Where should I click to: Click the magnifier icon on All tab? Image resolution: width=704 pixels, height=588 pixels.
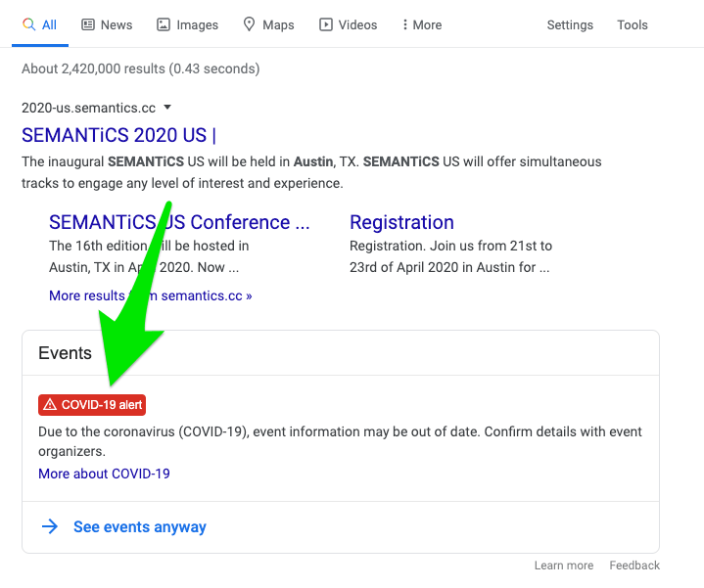tap(28, 24)
